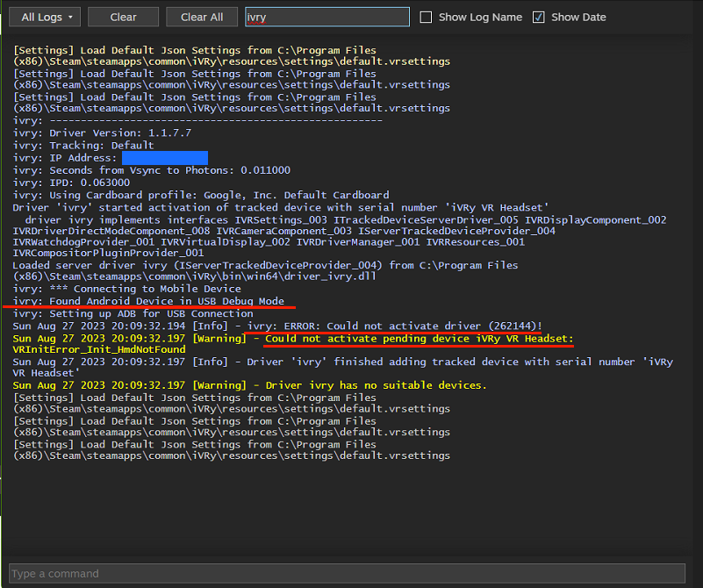
Task: Select the 'ERROR: Could not activate driver (262144)!' line
Action: pos(277,326)
